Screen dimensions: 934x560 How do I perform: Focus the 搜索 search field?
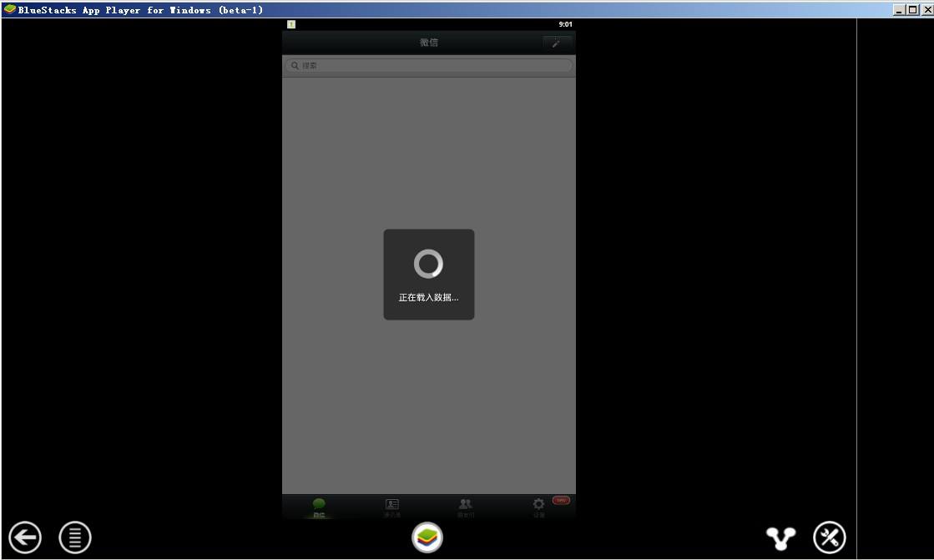[x=429, y=66]
